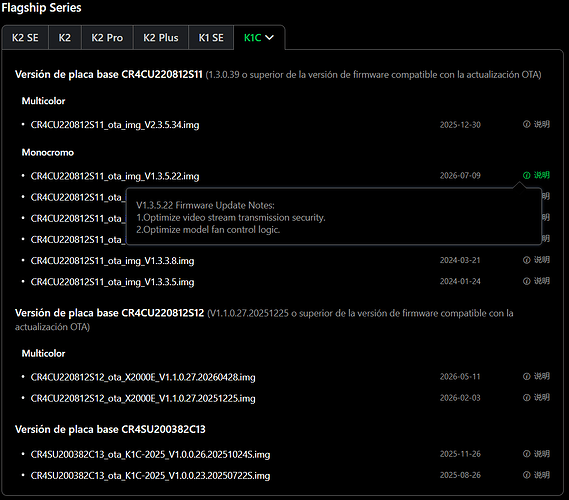Download CR4CU220812S11_ota_img_V2.3.5.34.img file
Image resolution: width=569 pixels, height=500 pixels.
coord(115,125)
